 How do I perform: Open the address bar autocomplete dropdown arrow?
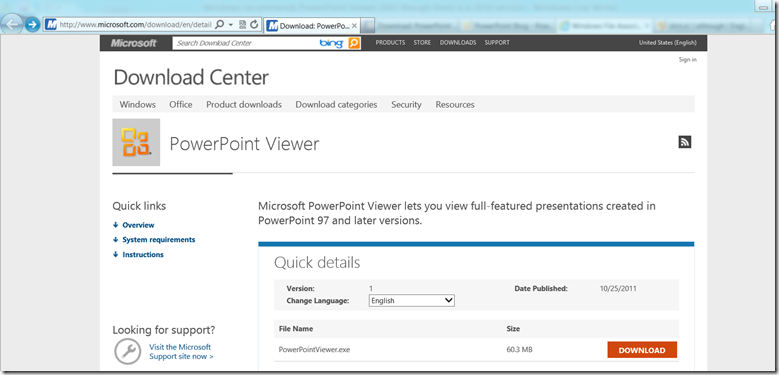[x=231, y=24]
